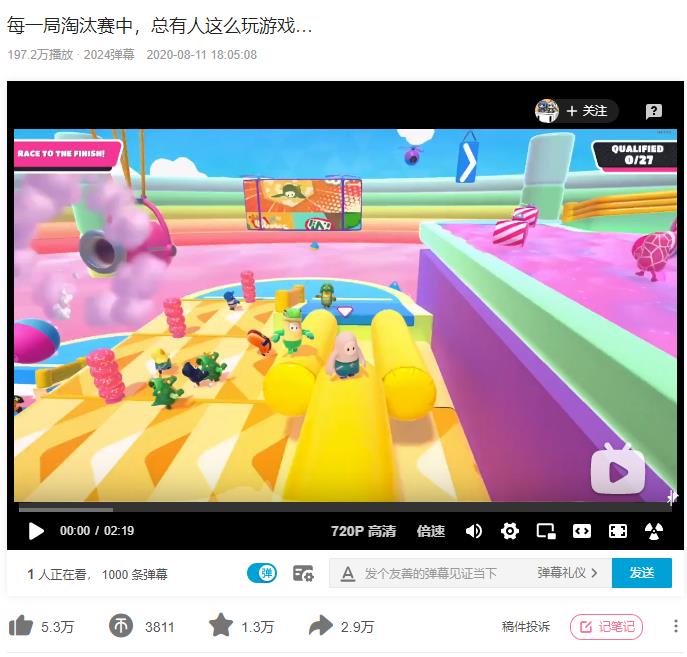This screenshot has width=687, height=657.
Task: Follow uploader with + 关注 button
Action: [x=587, y=111]
